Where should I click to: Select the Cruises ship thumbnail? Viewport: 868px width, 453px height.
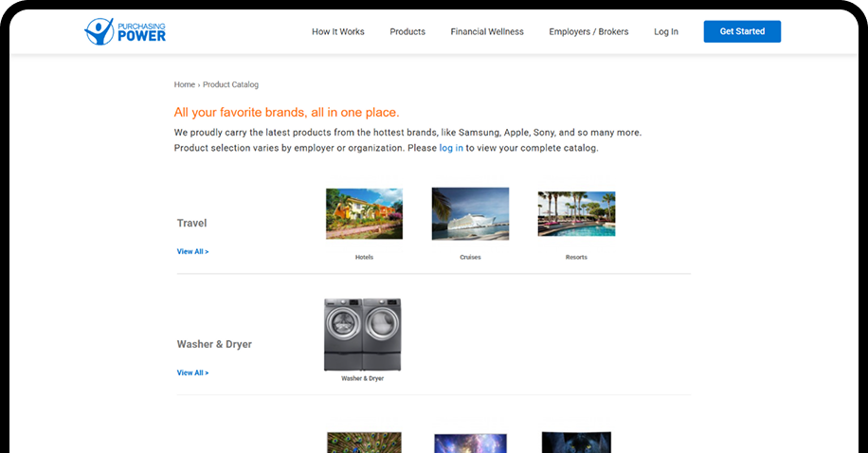coord(470,213)
